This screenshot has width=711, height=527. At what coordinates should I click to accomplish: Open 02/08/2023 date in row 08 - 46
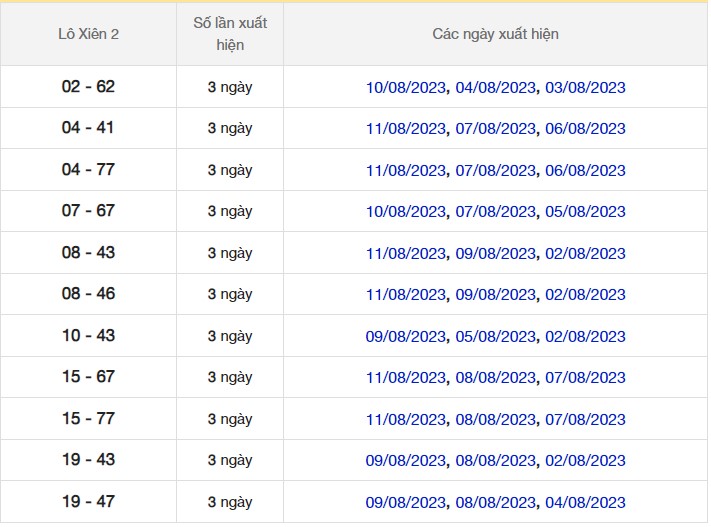point(585,294)
